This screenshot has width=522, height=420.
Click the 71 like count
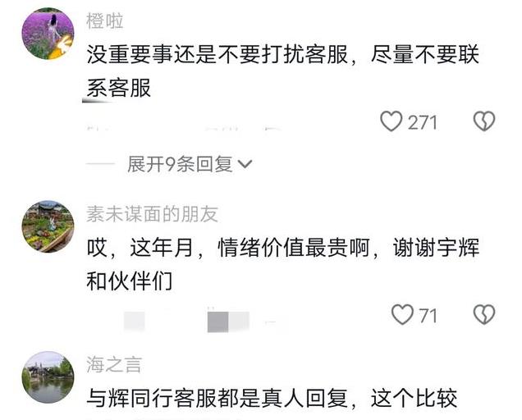click(x=428, y=316)
